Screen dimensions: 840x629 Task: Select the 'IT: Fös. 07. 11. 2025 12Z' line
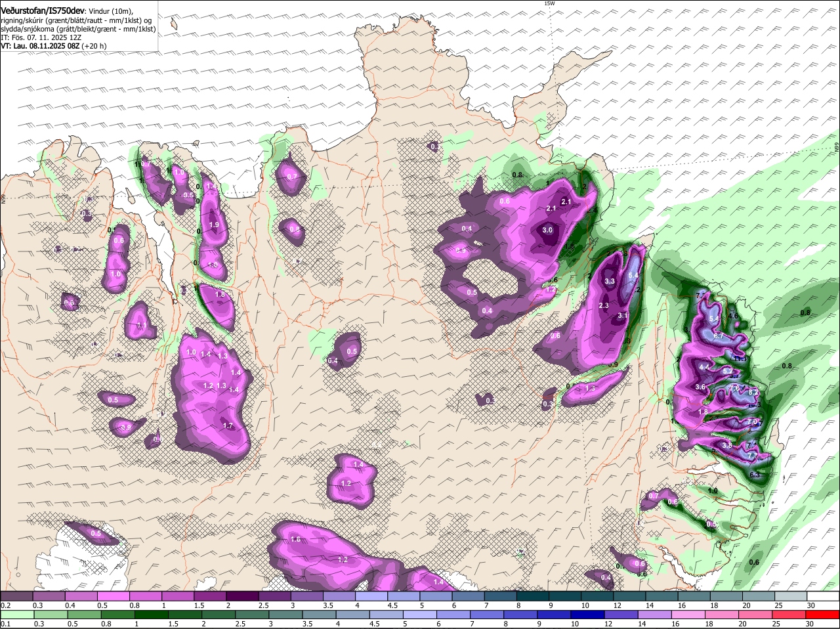click(x=41, y=37)
